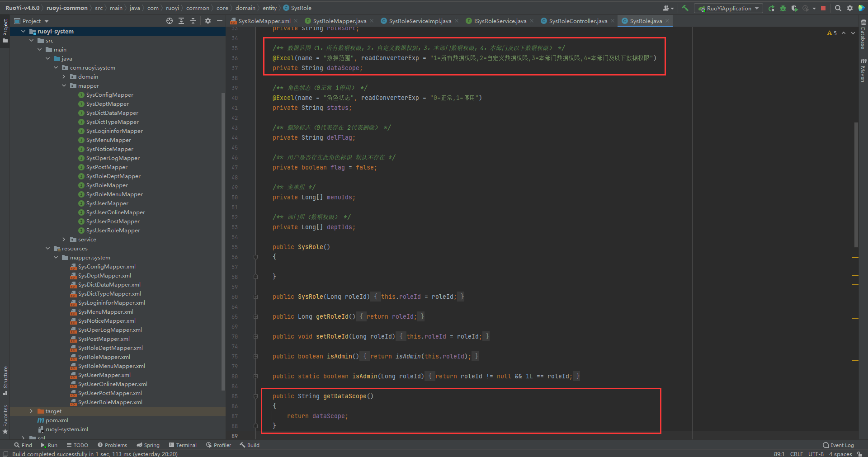Image resolution: width=868 pixels, height=457 pixels.
Task: Toggle the Database tool window side tab
Action: click(x=863, y=34)
